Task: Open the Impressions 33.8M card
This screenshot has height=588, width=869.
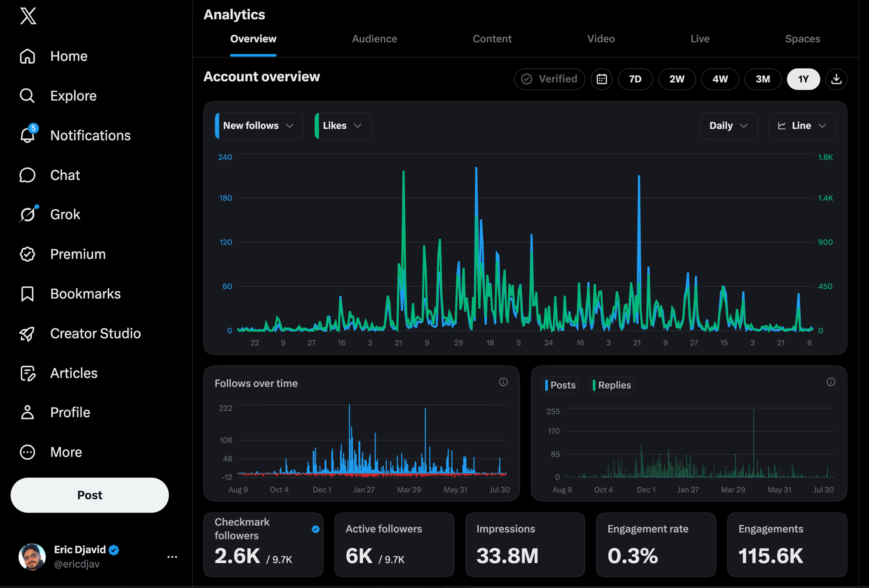Action: tap(525, 545)
